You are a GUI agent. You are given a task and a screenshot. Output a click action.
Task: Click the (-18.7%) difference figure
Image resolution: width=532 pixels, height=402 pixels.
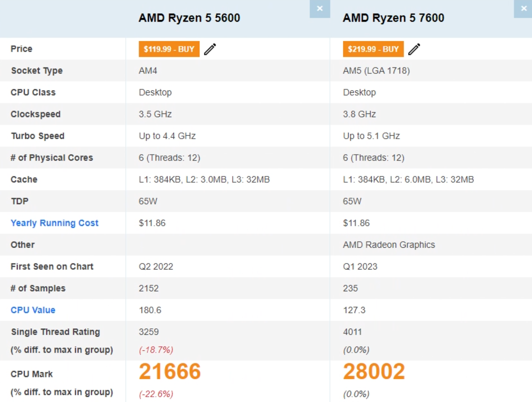coord(156,350)
